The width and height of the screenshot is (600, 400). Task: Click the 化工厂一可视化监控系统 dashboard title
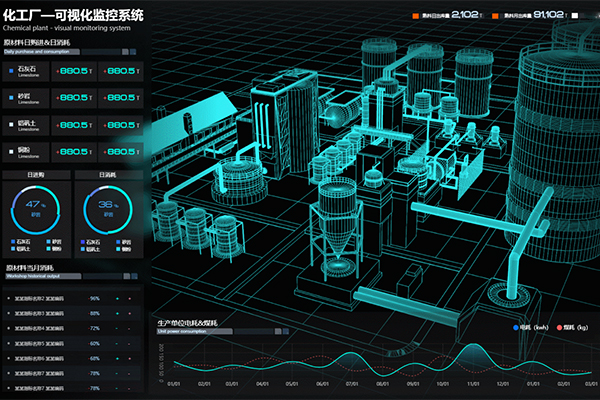pyautogui.click(x=73, y=15)
